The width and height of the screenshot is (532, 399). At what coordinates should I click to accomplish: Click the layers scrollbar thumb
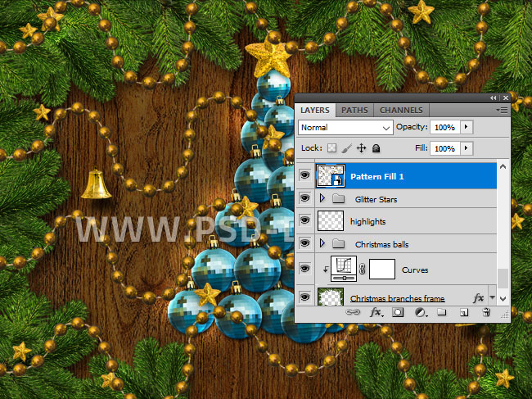(x=503, y=279)
